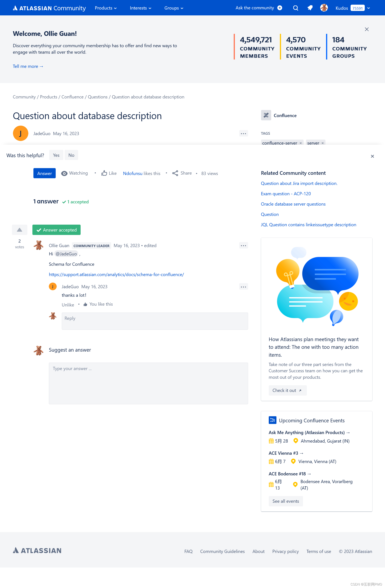Image resolution: width=385 pixels, height=588 pixels.
Task: Open the FAQ footer link
Action: (x=188, y=551)
